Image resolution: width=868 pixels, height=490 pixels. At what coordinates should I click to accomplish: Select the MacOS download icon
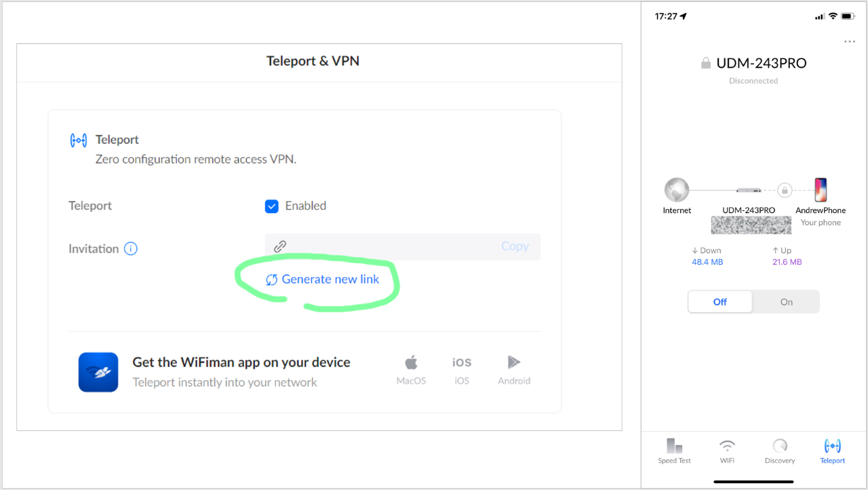click(411, 362)
